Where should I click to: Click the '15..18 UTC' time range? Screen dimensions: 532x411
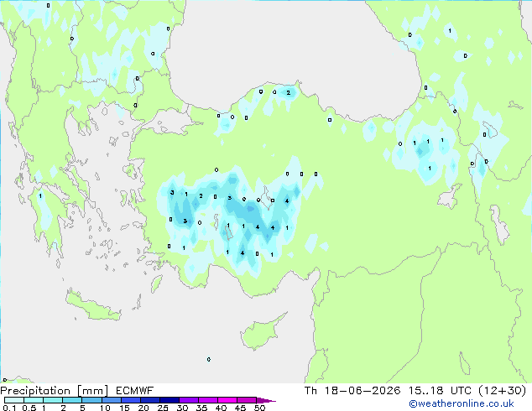[x=440, y=391]
